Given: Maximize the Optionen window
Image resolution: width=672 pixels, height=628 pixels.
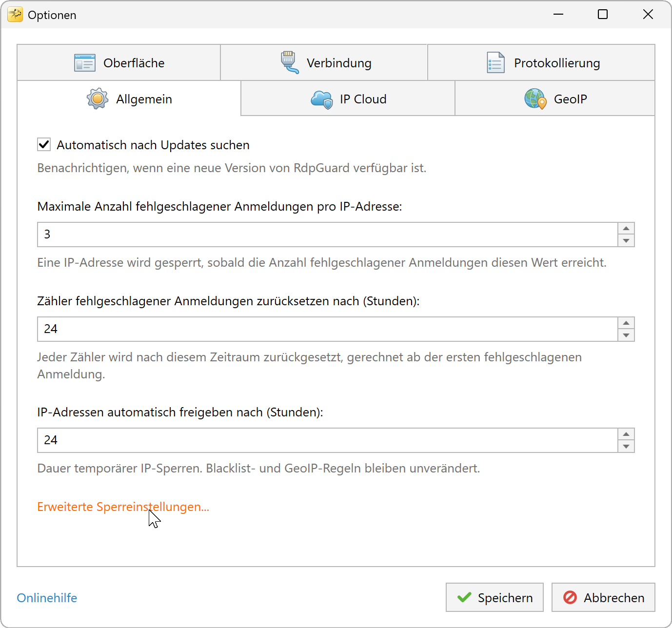Looking at the screenshot, I should [x=603, y=14].
